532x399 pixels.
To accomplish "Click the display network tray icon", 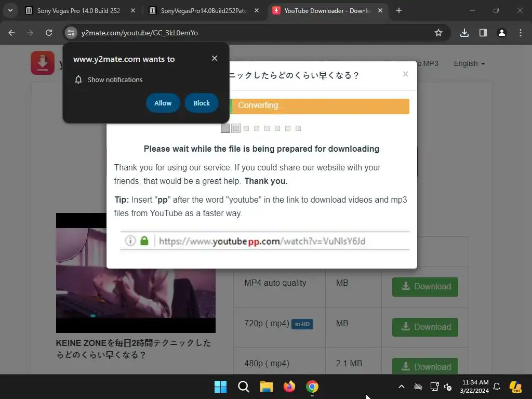I will click(x=434, y=387).
